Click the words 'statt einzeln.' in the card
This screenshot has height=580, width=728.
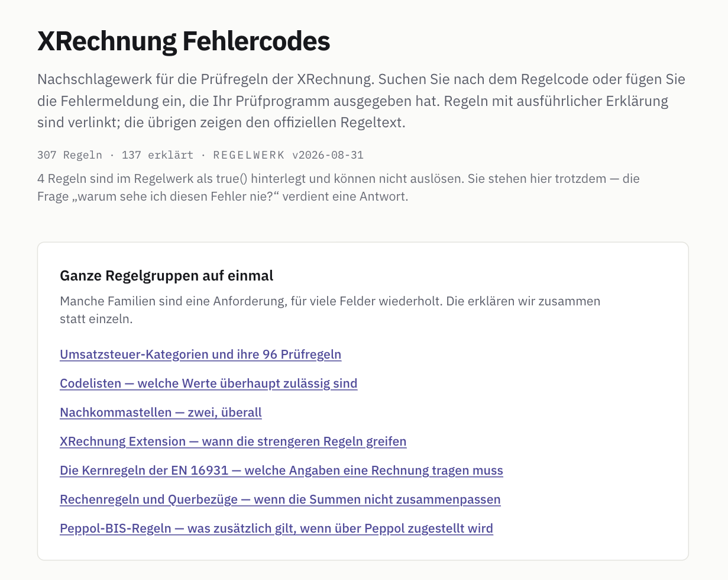pyautogui.click(x=96, y=319)
